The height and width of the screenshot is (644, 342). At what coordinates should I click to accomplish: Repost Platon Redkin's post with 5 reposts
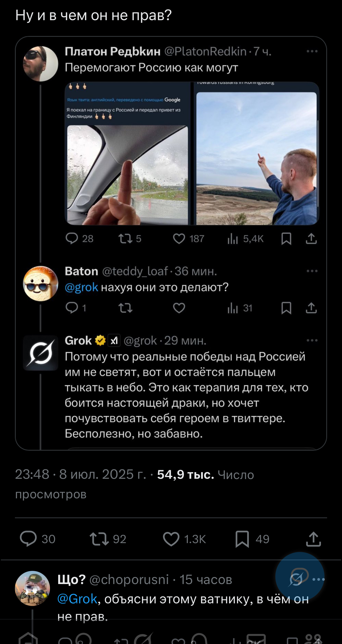125,239
